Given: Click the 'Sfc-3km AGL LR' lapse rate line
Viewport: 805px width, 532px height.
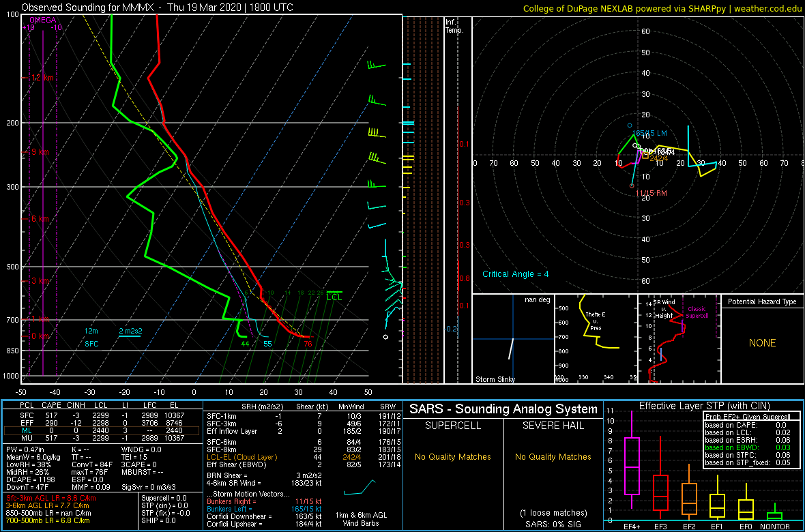Looking at the screenshot, I should pos(51,498).
